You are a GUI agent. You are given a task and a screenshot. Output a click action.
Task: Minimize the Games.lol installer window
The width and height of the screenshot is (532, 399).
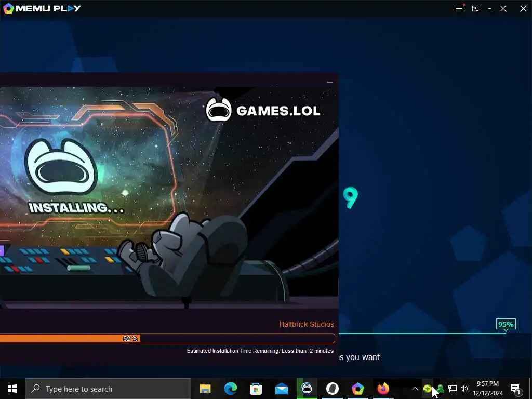(x=330, y=82)
